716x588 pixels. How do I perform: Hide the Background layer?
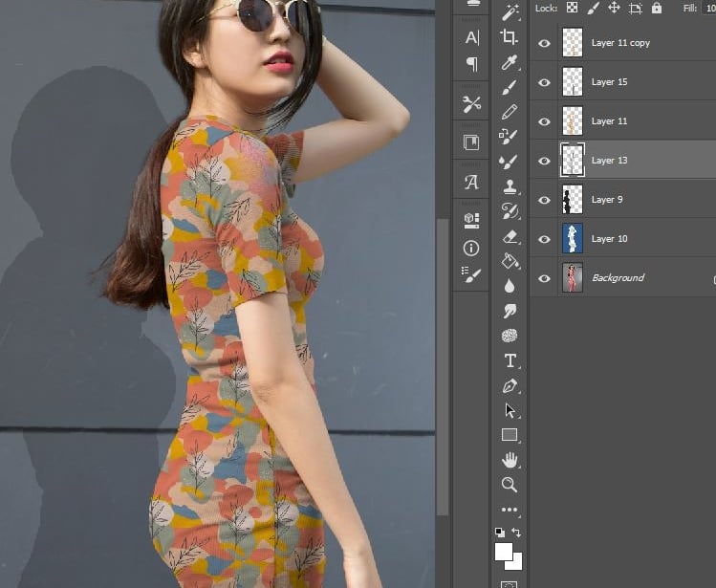[x=544, y=278]
